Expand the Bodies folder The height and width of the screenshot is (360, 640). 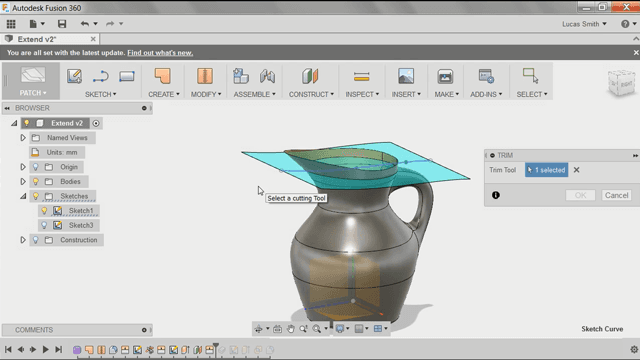coord(23,182)
